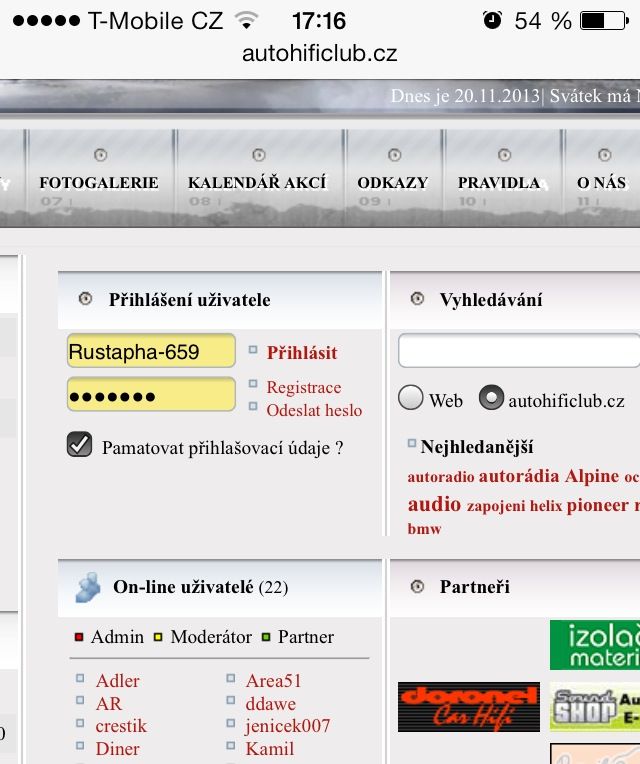Click the square bullet before Přihlásit
This screenshot has height=764, width=640.
click(253, 349)
